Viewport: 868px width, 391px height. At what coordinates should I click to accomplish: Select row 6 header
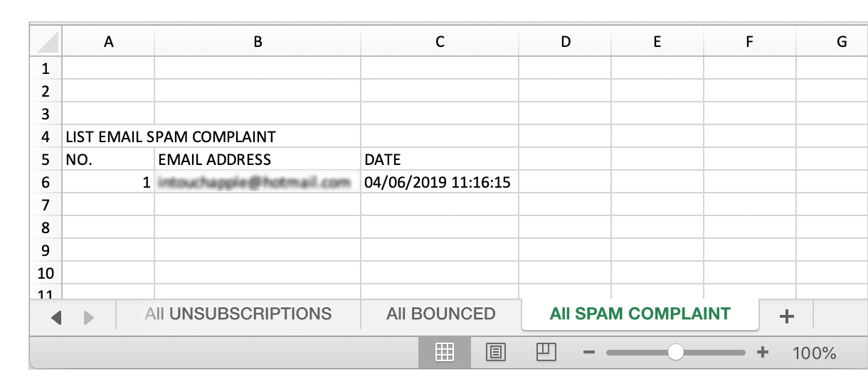coord(46,183)
